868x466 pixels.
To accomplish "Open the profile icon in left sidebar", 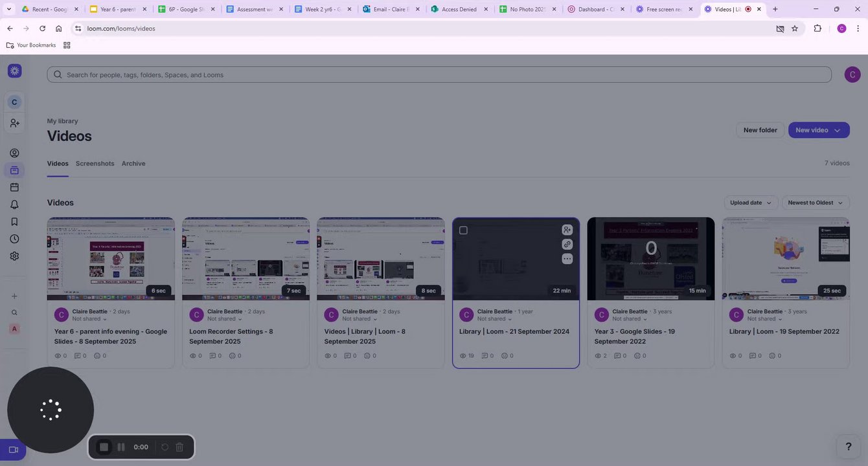I will click(x=14, y=153).
